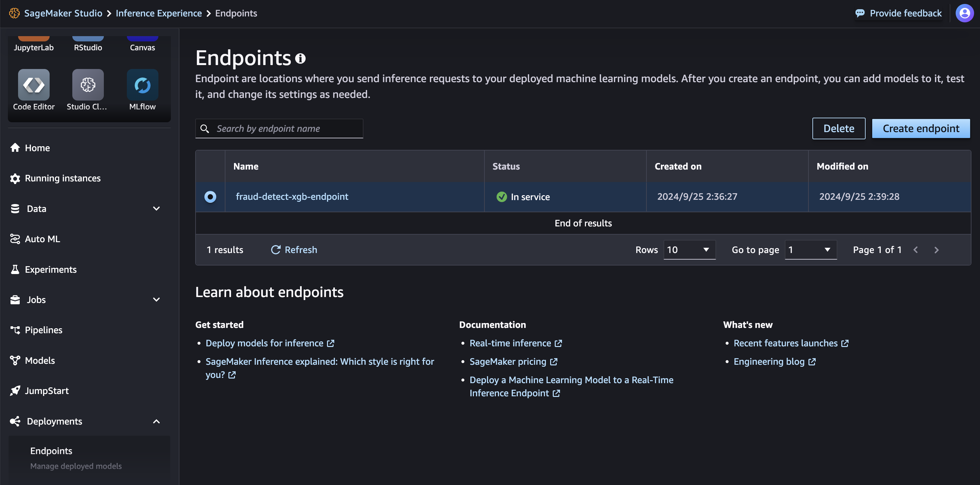
Task: Collapse the Deployments section
Action: click(156, 421)
